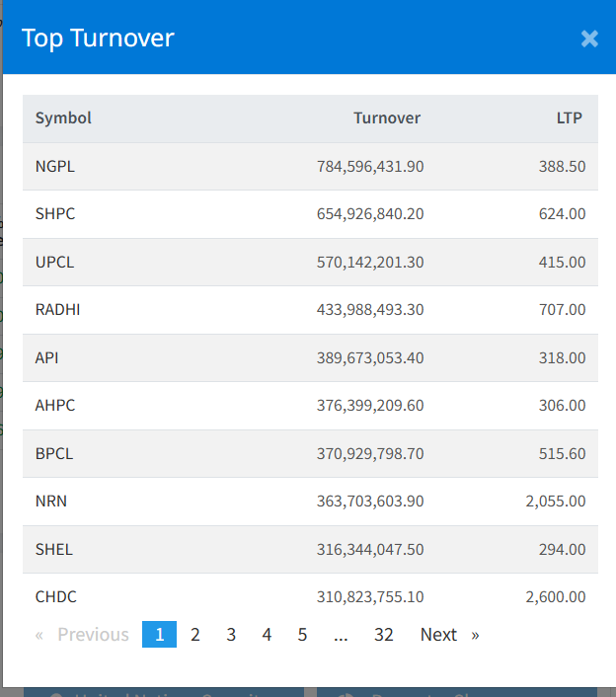616x697 pixels.
Task: Select the SHPC symbol row
Action: (x=55, y=214)
